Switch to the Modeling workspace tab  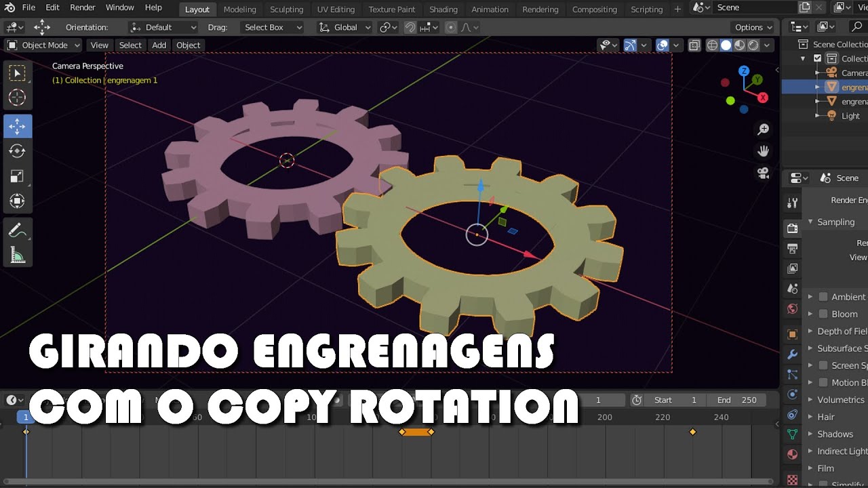click(x=240, y=9)
